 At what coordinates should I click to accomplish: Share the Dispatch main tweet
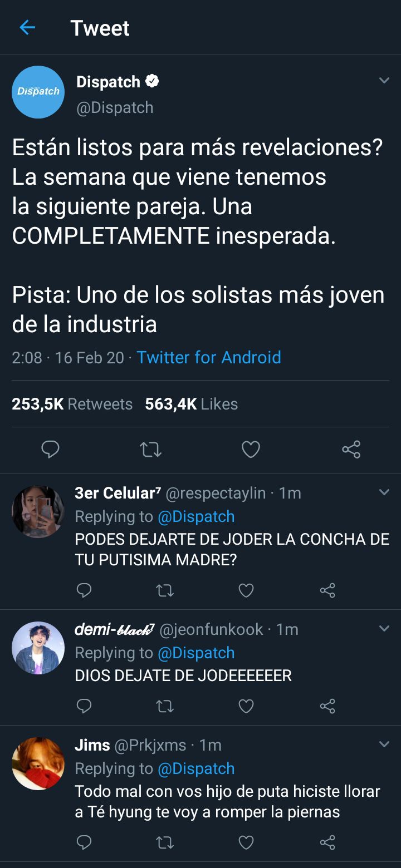coord(351,449)
